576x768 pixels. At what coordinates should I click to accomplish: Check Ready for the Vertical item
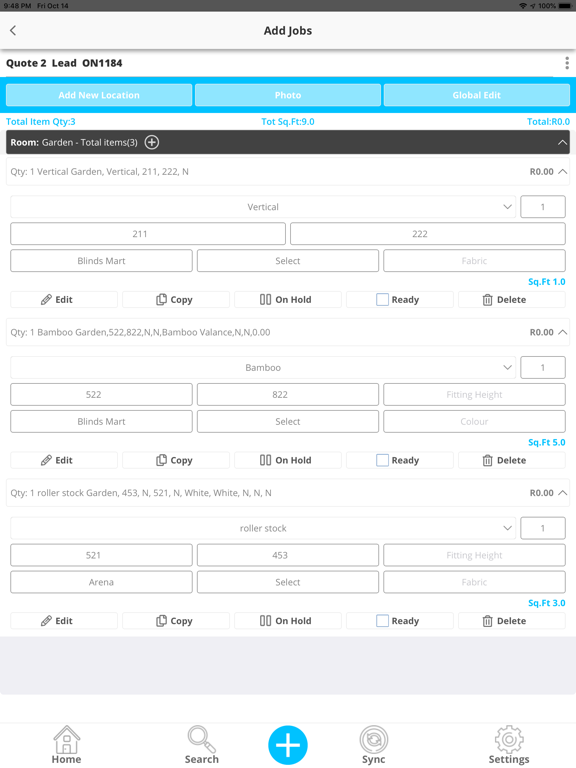pyautogui.click(x=383, y=299)
